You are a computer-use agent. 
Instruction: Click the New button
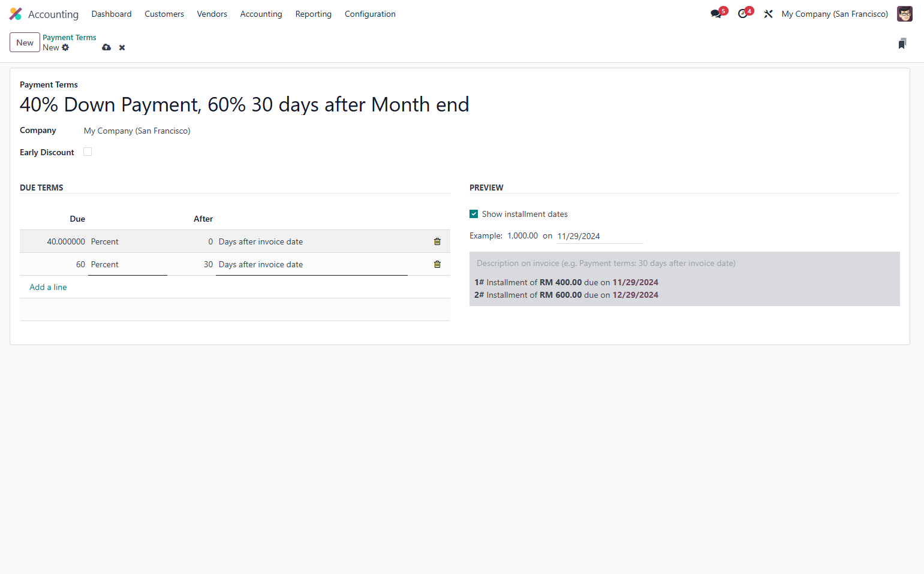pyautogui.click(x=25, y=43)
